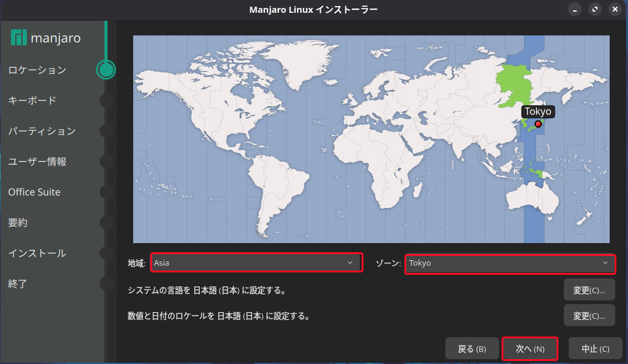Viewport: 628px width, 364px height.
Task: Click the システムの言語 description text
Action: tap(208, 290)
